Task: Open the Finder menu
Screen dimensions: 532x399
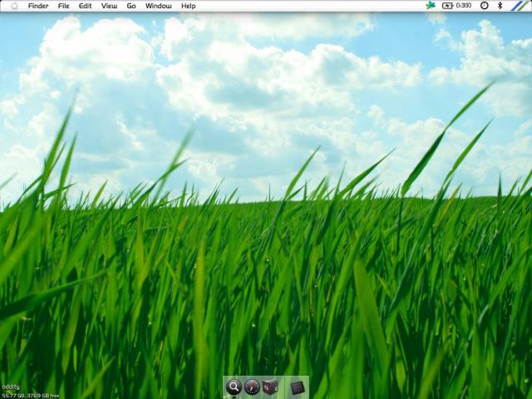Action: tap(38, 6)
